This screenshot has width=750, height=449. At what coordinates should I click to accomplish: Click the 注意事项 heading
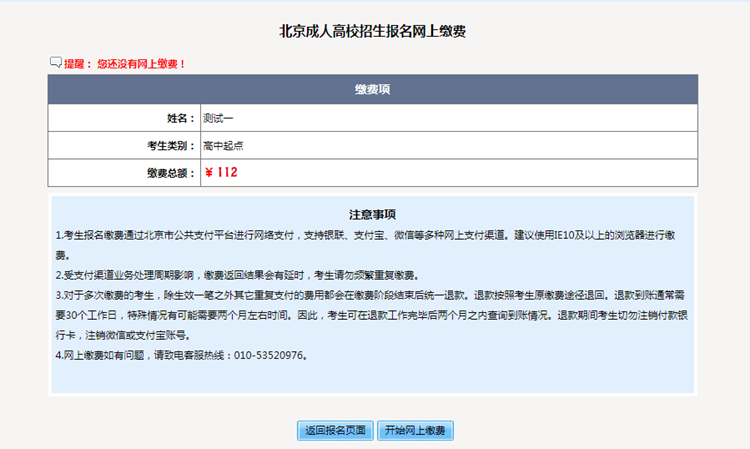[372, 214]
